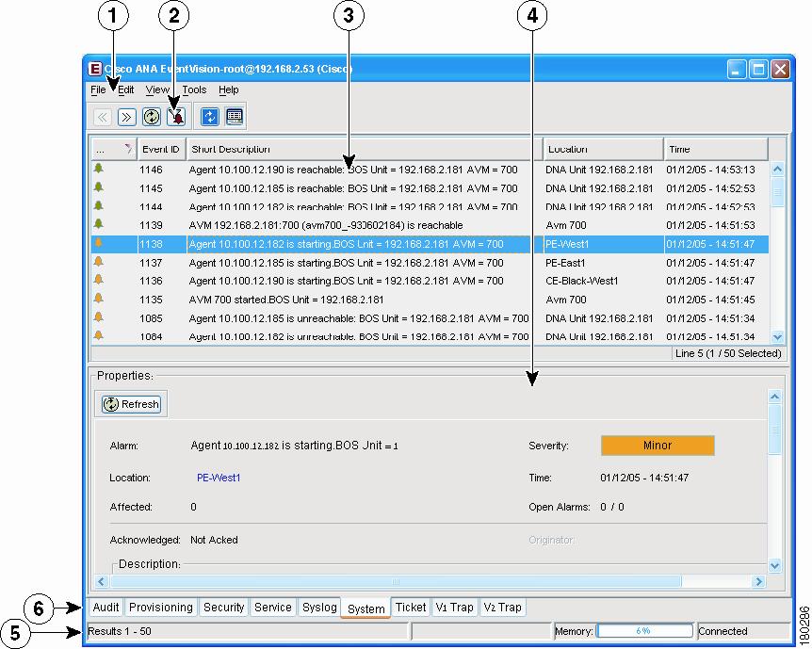Click the Refresh button in Properties
Screen dimensions: 812x649
click(x=131, y=404)
